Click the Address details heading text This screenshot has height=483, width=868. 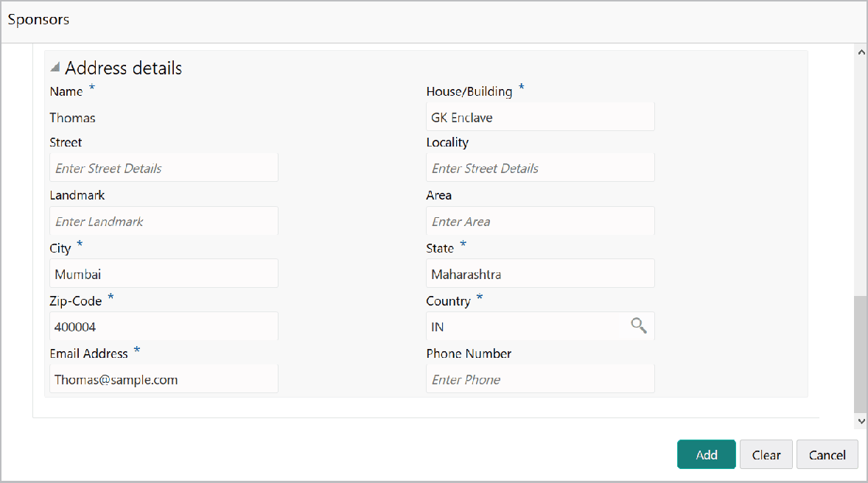coord(124,68)
